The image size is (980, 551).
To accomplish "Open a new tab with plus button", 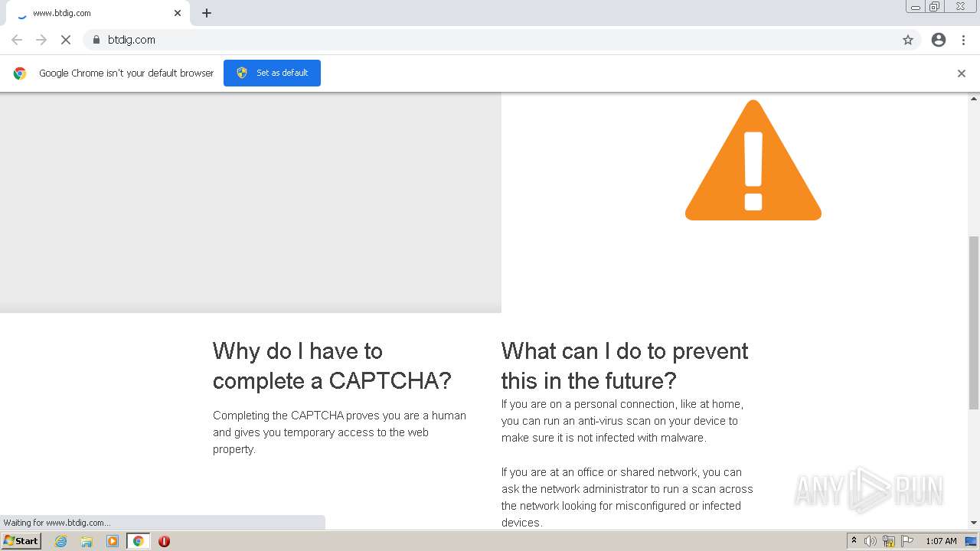I will point(207,13).
